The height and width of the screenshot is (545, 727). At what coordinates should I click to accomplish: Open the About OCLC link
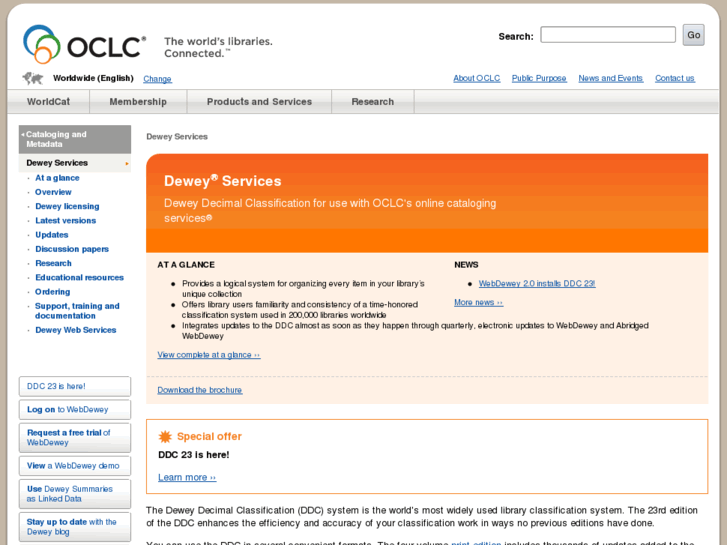tap(477, 78)
